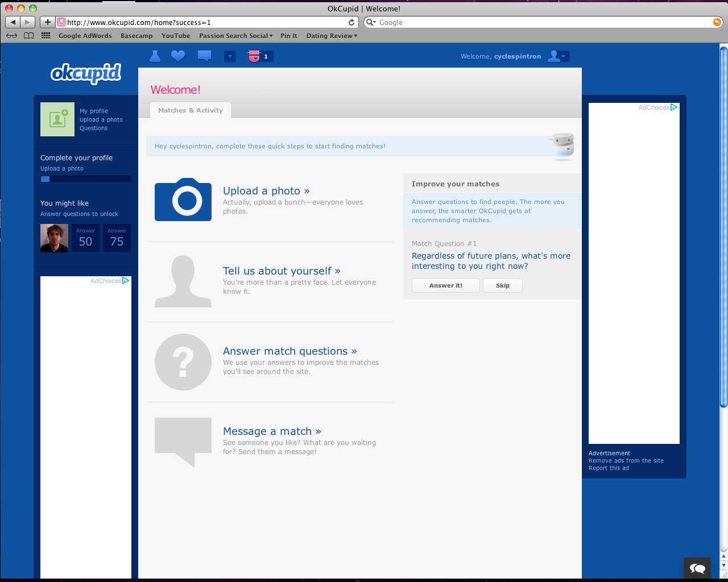Click the AdChoices icon in left sidebar ad
This screenshot has height=582, width=728.
(x=126, y=281)
